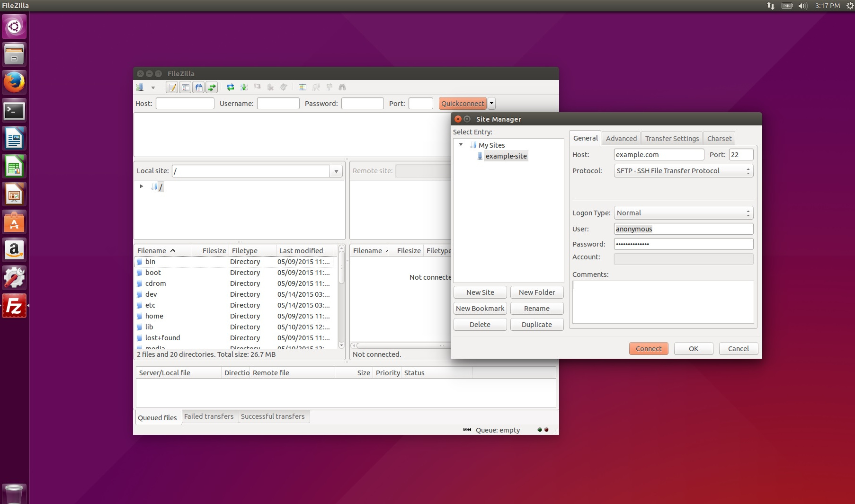Viewport: 855px width, 504px height.
Task: Click the New Site button
Action: pyautogui.click(x=480, y=292)
